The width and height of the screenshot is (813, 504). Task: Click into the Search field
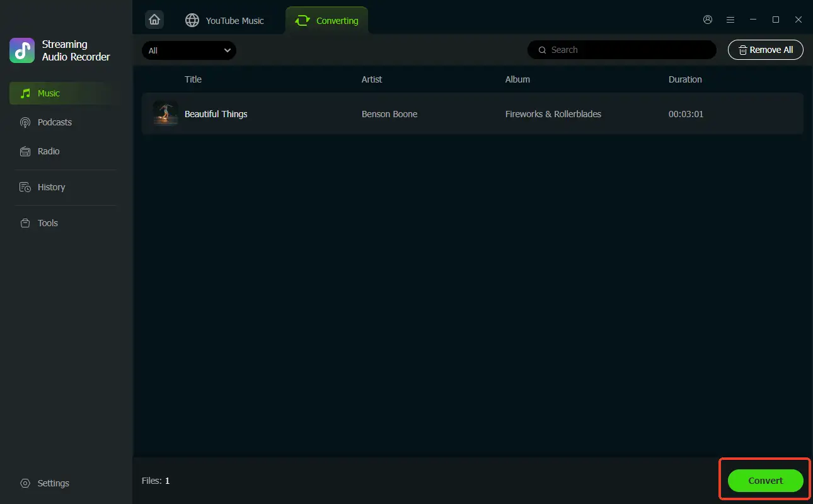pyautogui.click(x=621, y=50)
